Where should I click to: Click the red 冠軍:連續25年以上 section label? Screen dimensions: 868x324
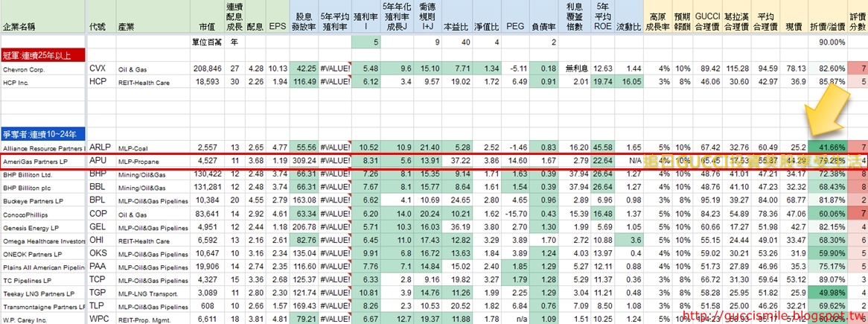click(x=43, y=54)
